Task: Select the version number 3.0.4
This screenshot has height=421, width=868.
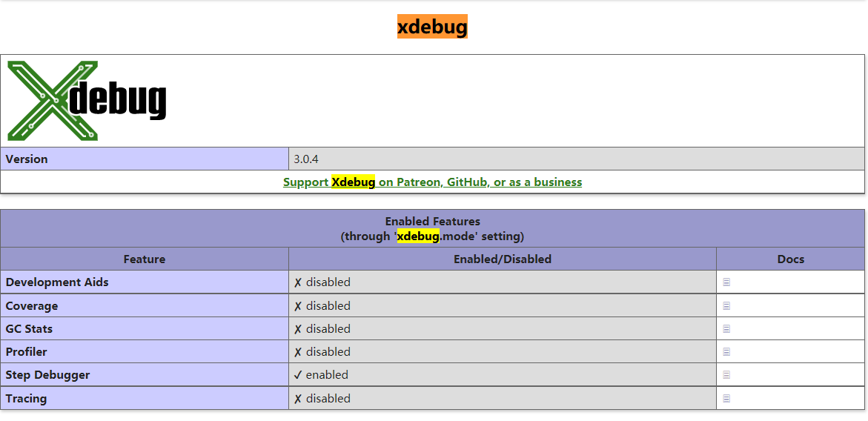Action: tap(306, 159)
